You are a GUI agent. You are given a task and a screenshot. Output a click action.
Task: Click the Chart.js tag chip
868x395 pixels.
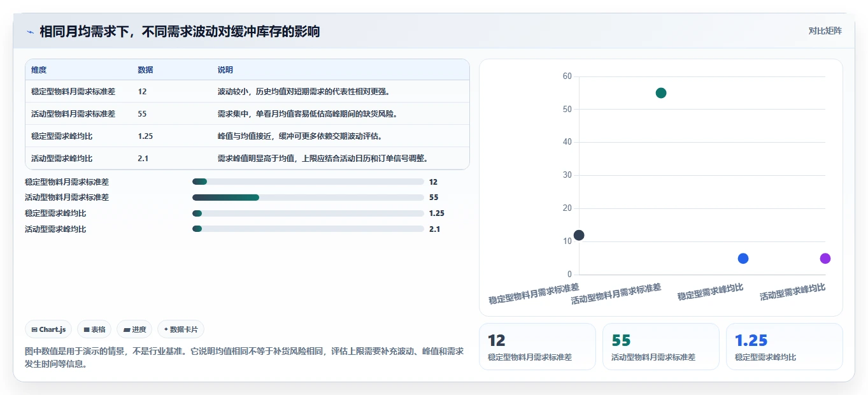coord(49,329)
